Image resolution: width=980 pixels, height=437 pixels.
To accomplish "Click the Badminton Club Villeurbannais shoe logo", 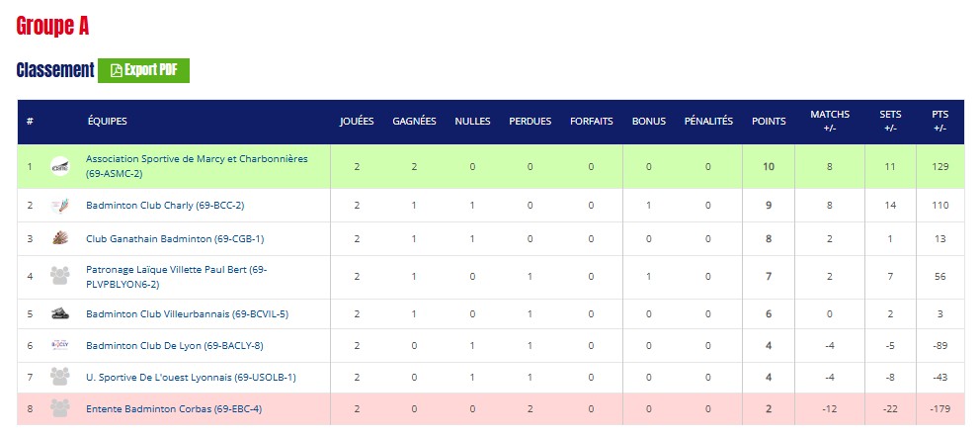I will (x=60, y=314).
